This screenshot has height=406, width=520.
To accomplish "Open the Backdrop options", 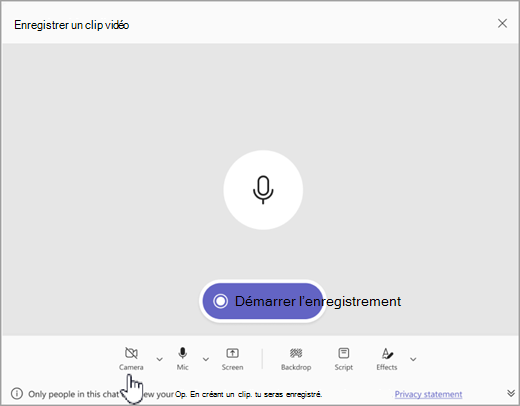I will [296, 359].
